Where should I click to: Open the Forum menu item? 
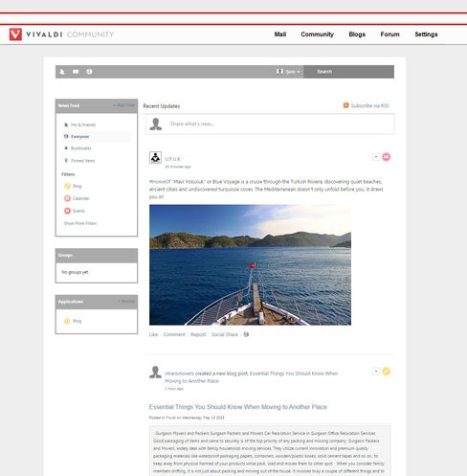(389, 34)
